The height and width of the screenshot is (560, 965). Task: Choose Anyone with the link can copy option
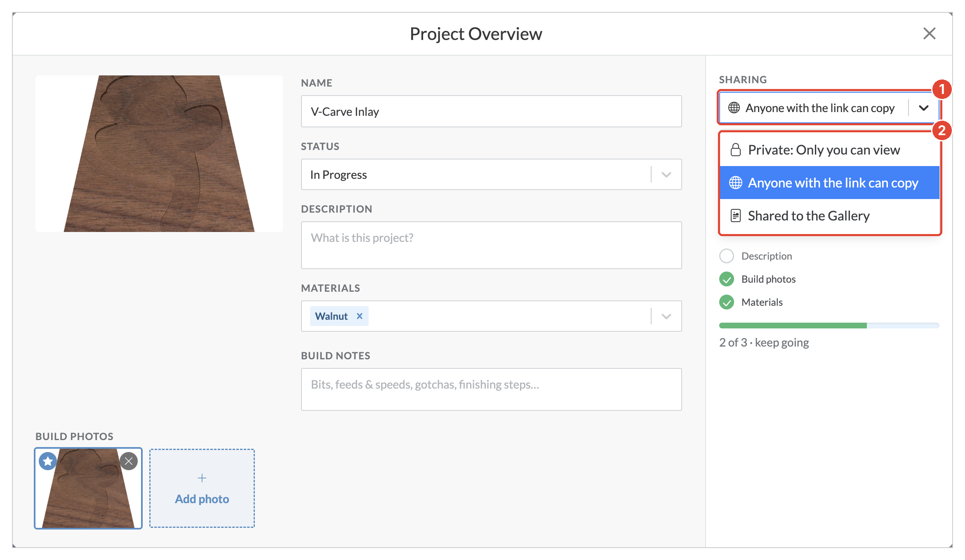pos(829,183)
